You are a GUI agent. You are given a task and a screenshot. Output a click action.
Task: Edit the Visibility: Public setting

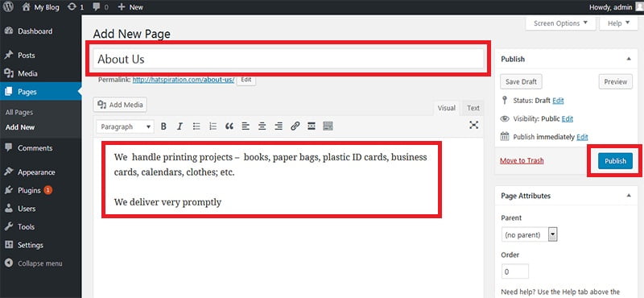click(568, 118)
